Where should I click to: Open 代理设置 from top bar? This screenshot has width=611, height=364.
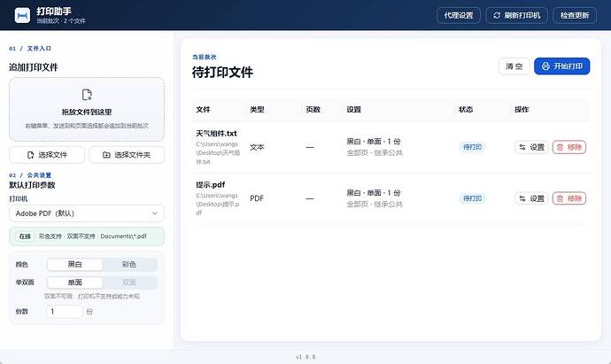coord(459,15)
